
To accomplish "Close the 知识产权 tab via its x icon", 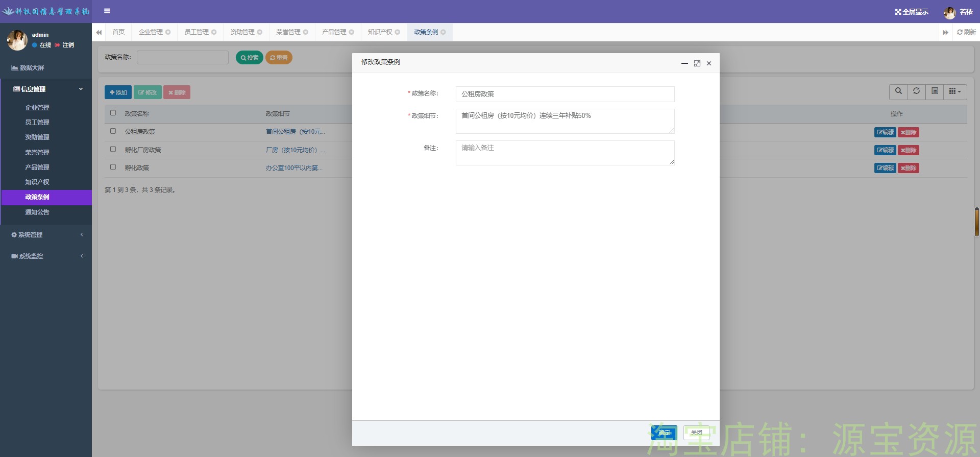I will point(398,32).
